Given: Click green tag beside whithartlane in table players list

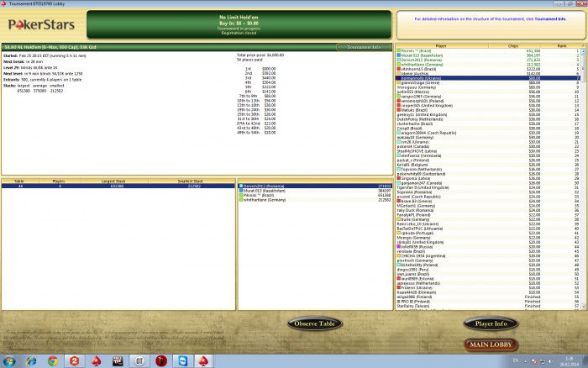Looking at the screenshot, I should (x=241, y=200).
